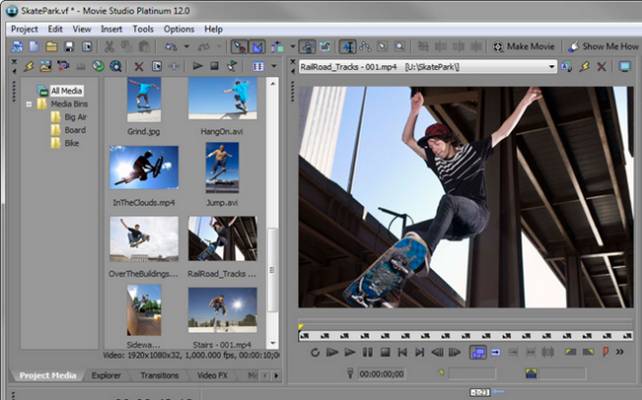
Task: Click the media list scrollbar down arrow
Action: click(x=273, y=343)
